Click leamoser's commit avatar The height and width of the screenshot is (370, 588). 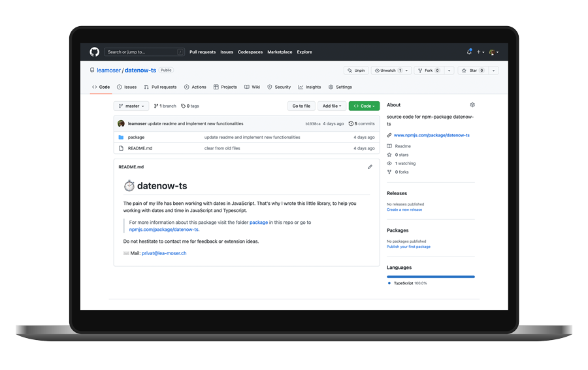pos(121,123)
